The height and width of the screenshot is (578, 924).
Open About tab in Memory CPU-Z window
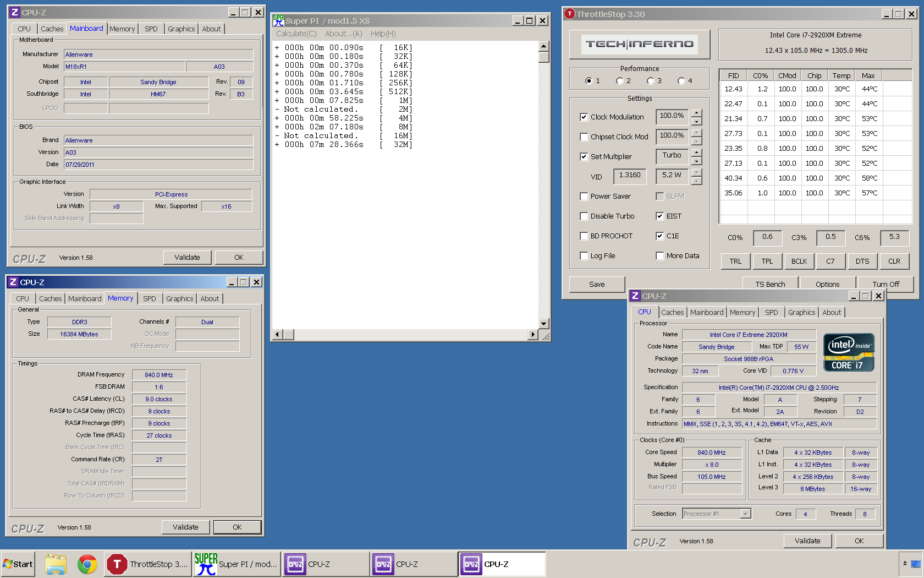210,298
